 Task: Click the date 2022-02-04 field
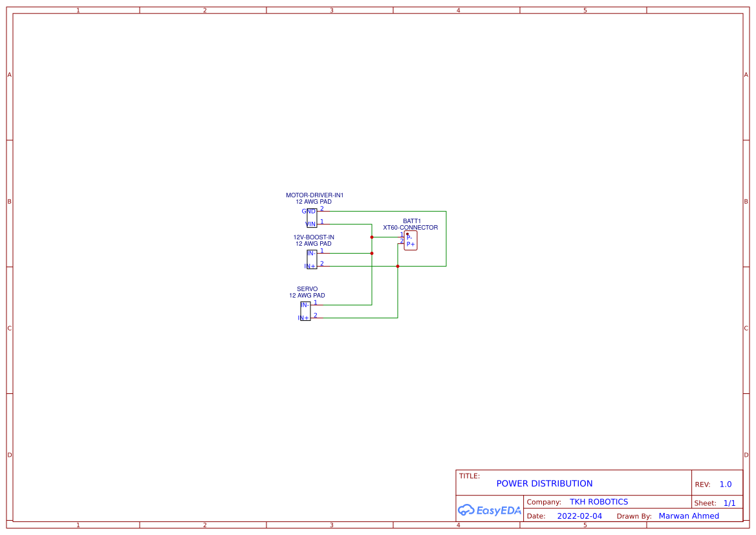pyautogui.click(x=579, y=516)
